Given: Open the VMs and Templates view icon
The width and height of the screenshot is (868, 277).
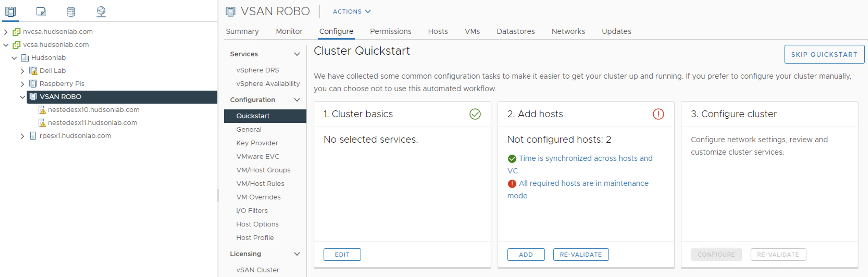Looking at the screenshot, I should pyautogui.click(x=41, y=12).
